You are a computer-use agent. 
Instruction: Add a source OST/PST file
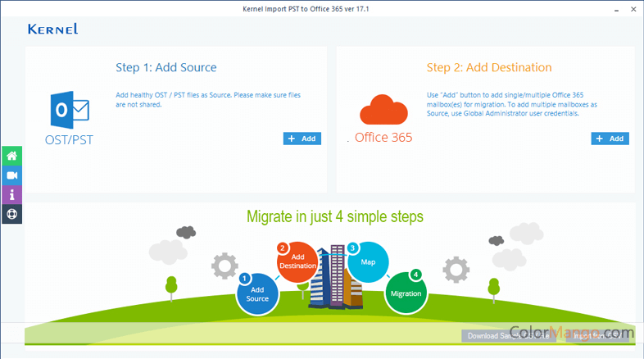[302, 139]
